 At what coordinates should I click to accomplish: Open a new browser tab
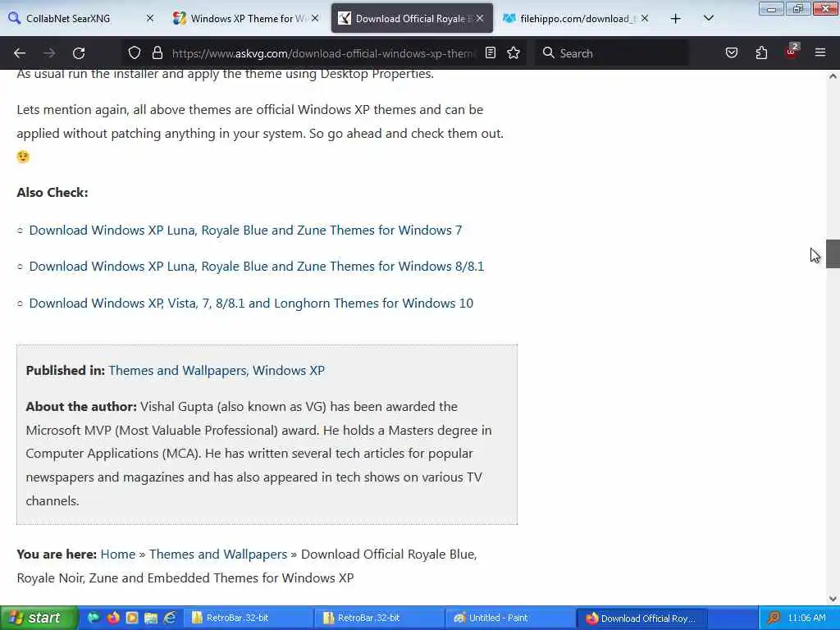676,19
